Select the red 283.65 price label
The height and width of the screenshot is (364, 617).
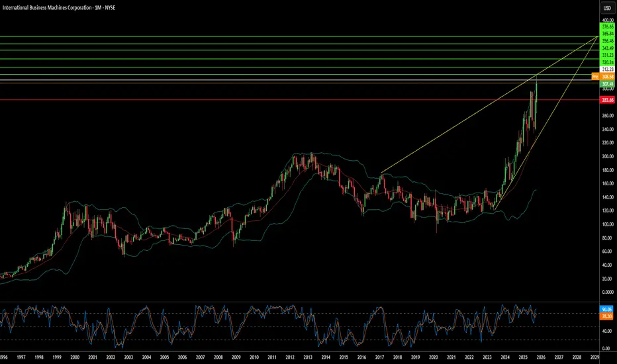pos(607,100)
